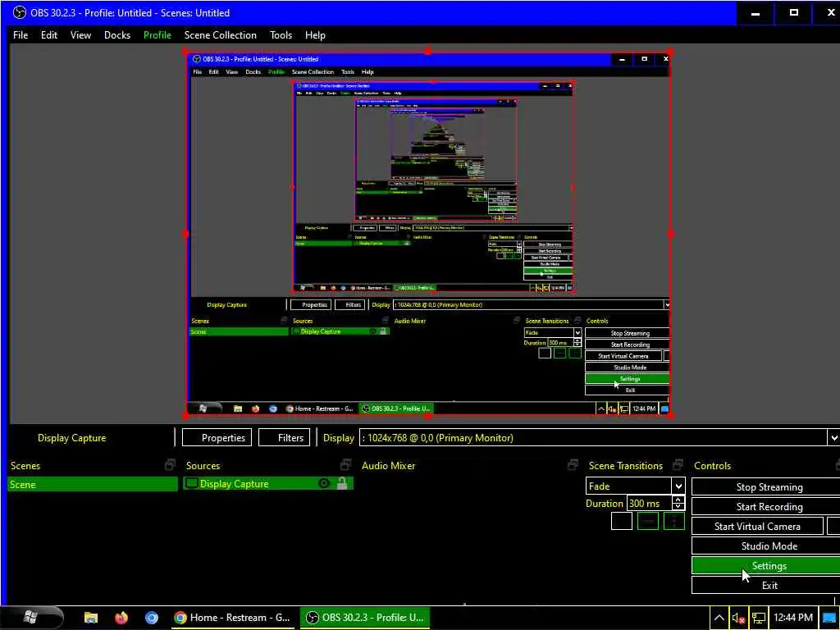Decrease transition duration with down arrow
Screen dimensions: 840x630
(x=678, y=507)
